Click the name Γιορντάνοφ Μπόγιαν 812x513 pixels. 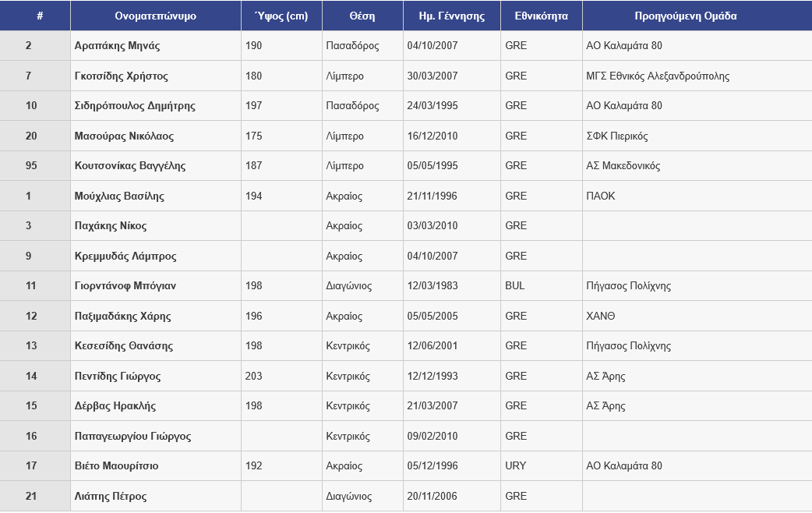[x=125, y=286]
